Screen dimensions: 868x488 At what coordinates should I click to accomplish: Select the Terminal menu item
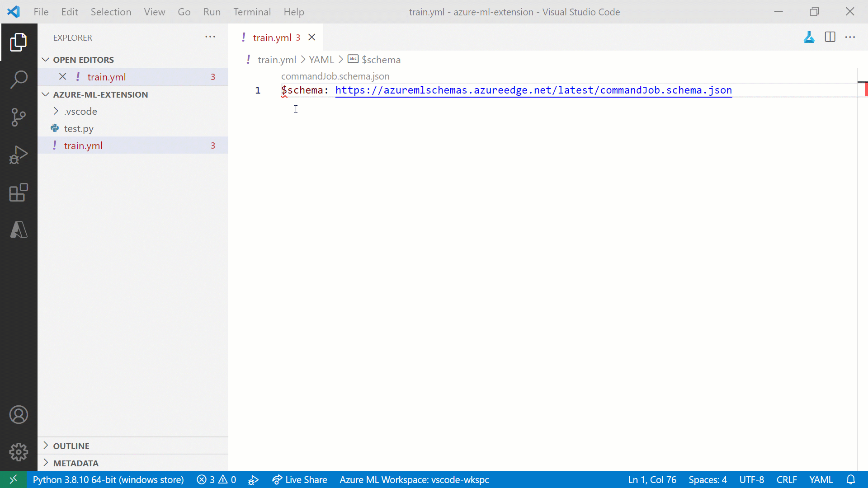click(x=252, y=11)
